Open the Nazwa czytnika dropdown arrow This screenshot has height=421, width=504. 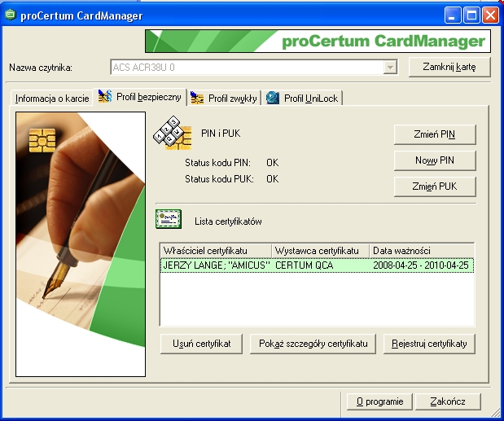[390, 67]
